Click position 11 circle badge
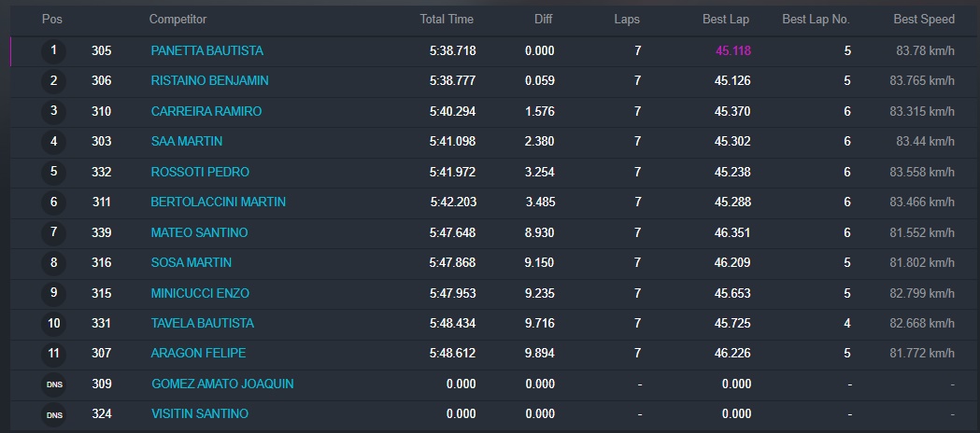The image size is (980, 433). pyautogui.click(x=53, y=355)
